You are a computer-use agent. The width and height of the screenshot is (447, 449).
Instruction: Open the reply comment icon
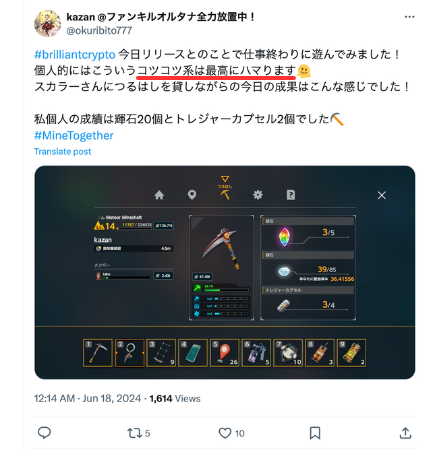click(44, 433)
